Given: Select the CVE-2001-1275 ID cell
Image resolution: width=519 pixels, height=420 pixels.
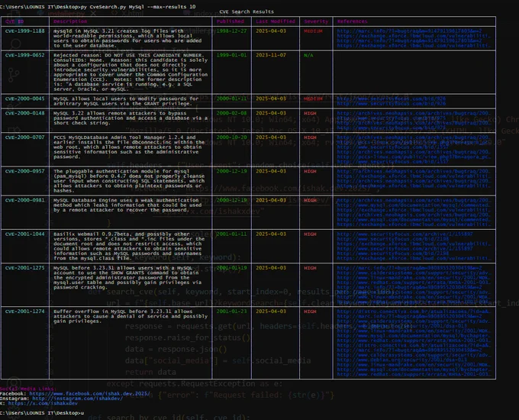Looking at the screenshot, I should [x=25, y=267].
